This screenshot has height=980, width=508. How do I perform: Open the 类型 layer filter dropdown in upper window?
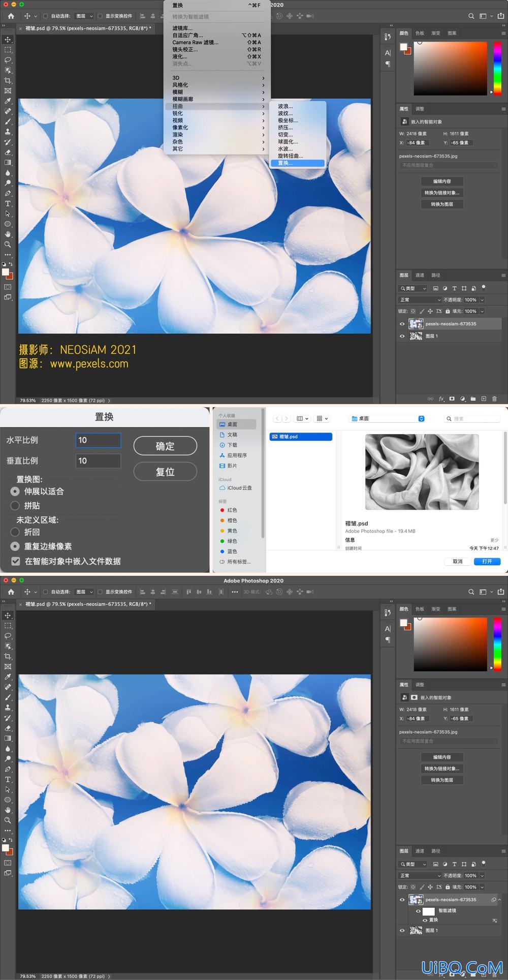pos(413,288)
